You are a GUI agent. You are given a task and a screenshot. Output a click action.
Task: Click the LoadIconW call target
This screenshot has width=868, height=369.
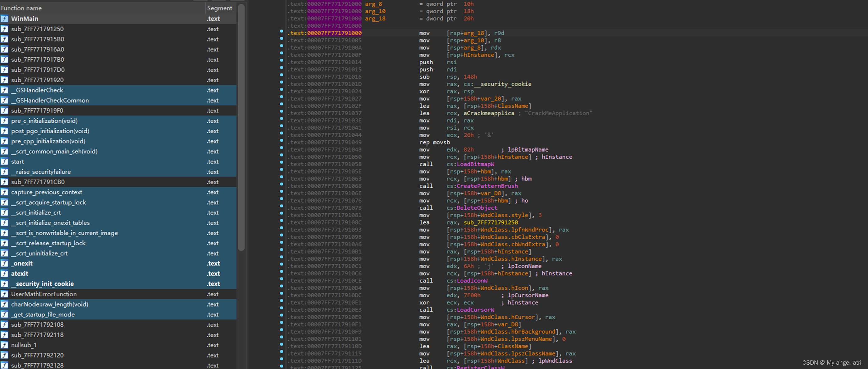(472, 281)
